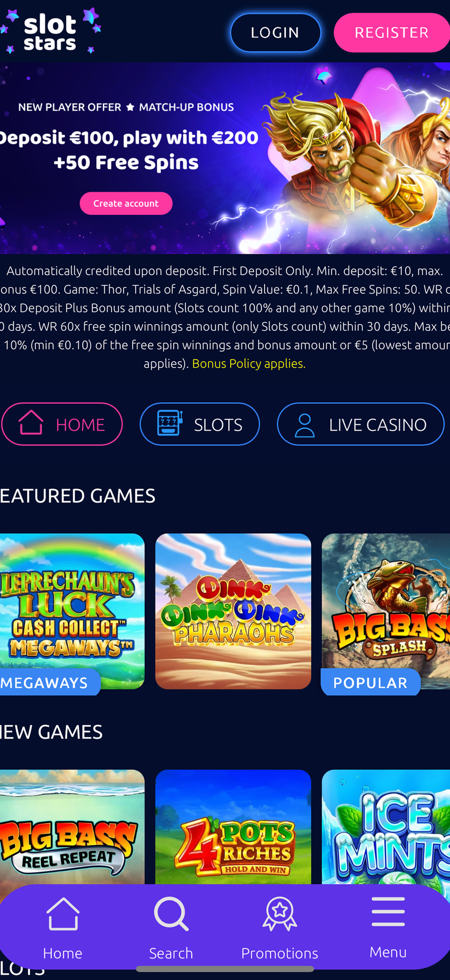Tap the Slot Stars logo

(50, 31)
